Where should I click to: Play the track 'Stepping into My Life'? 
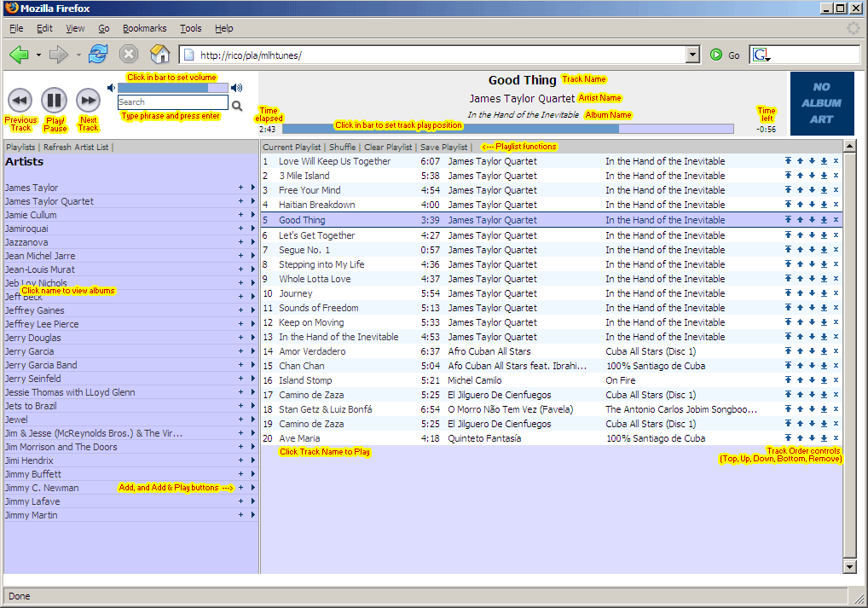[321, 264]
